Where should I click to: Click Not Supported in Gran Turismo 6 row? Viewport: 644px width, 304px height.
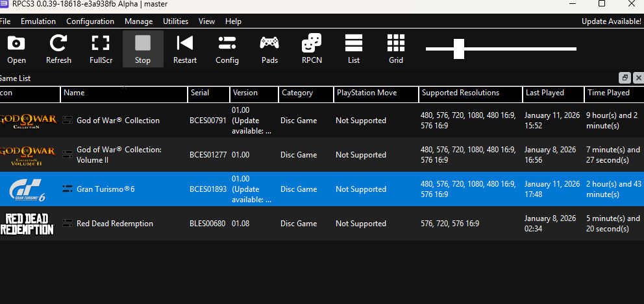[360, 189]
